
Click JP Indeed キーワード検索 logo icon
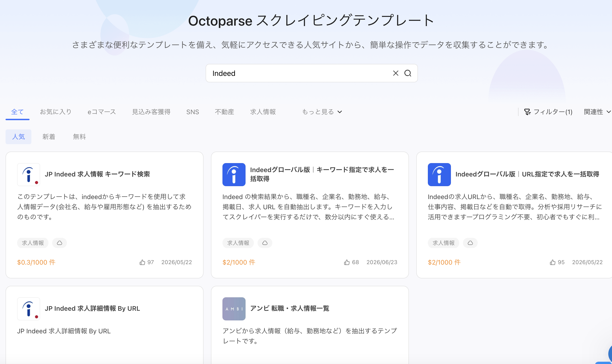(28, 174)
